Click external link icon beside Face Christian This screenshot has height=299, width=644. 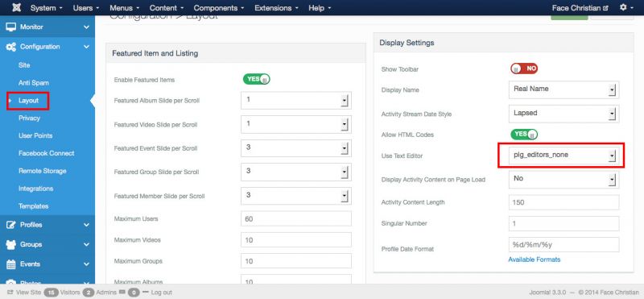pyautogui.click(x=605, y=8)
